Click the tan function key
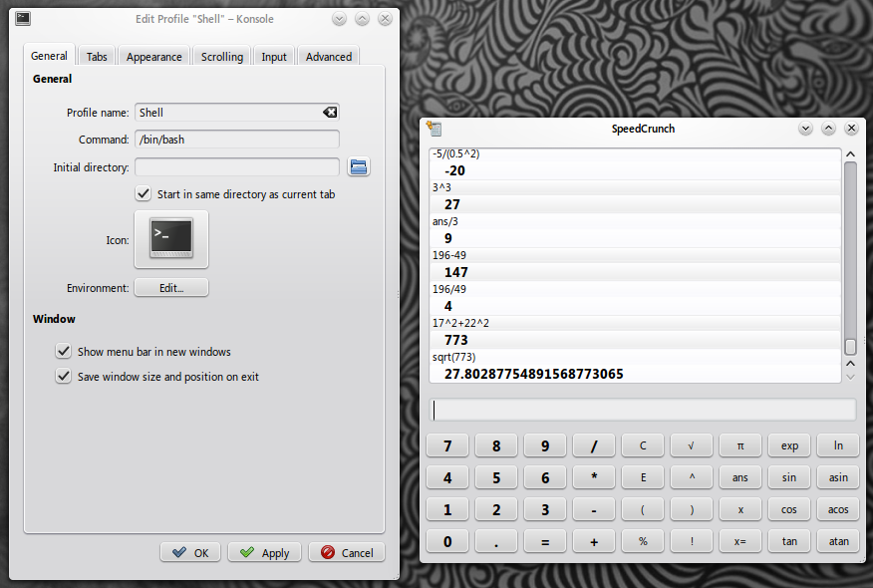Viewport: 873px width, 588px height. 789,541
